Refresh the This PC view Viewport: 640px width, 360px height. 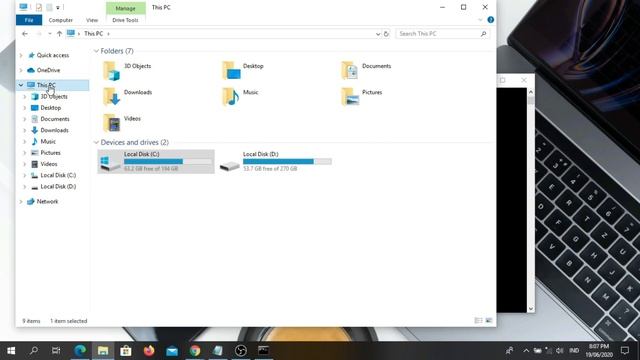point(386,34)
